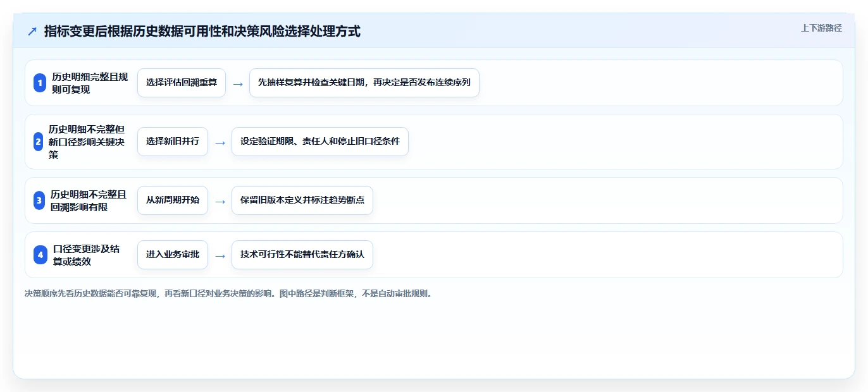Open 设定验证期限、责任人和停止旧口径条件 box

tap(320, 142)
